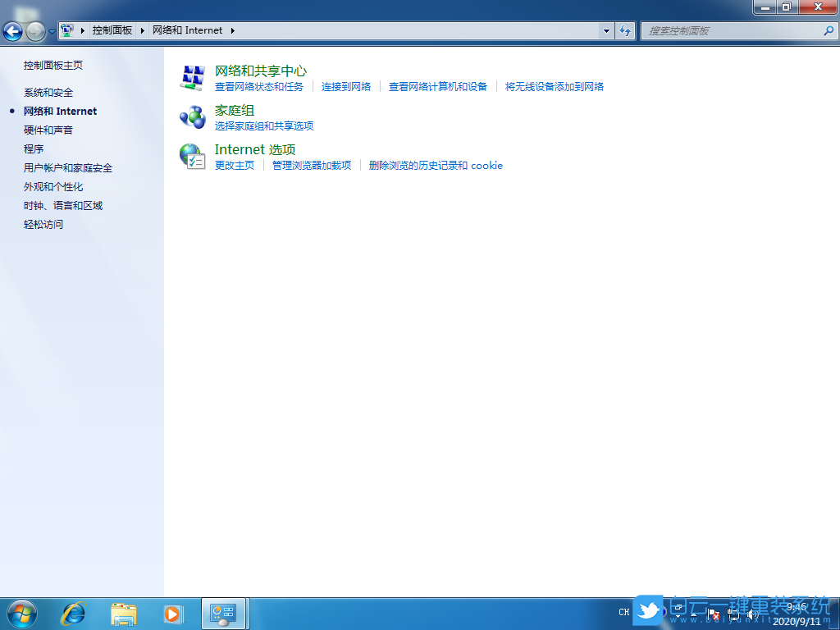
Task: Open 家庭组 settings via its icon
Action: pos(192,117)
